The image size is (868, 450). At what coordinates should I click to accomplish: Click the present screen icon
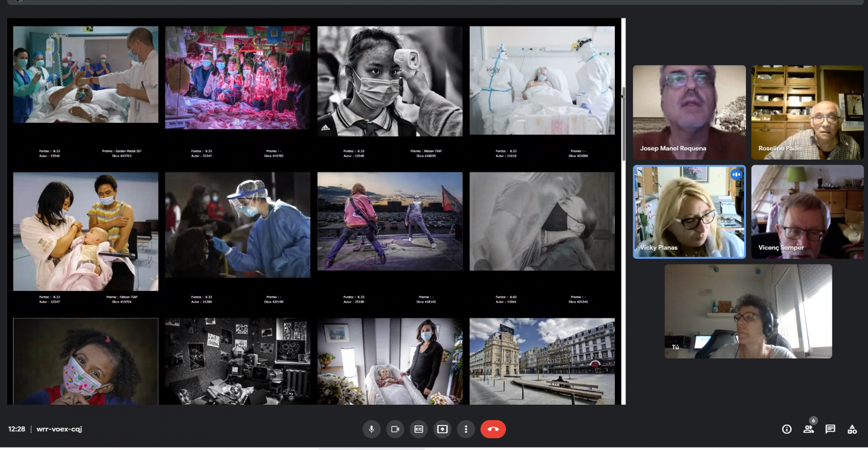(x=442, y=429)
